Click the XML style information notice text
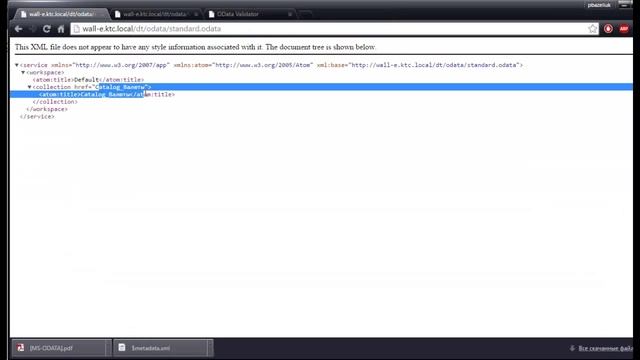Viewport: 640px width, 360px height. pyautogui.click(x=195, y=47)
